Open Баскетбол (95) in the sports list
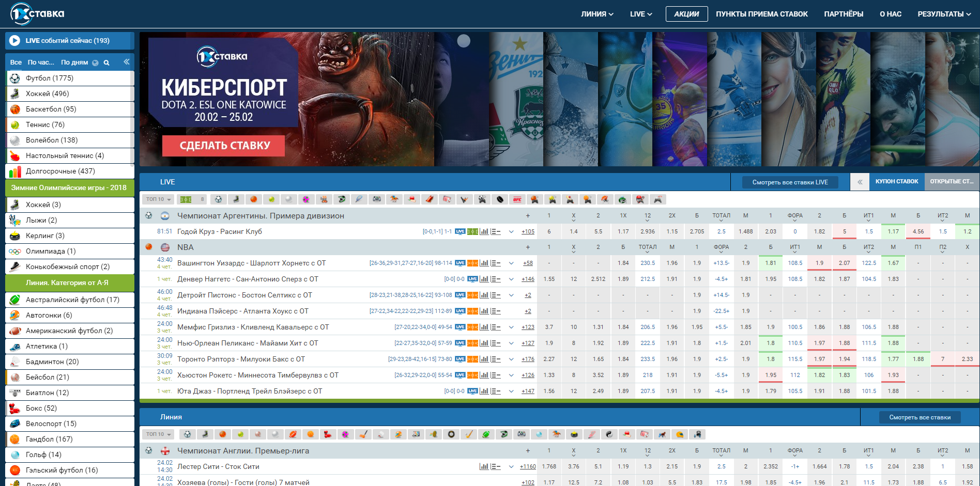Image resolution: width=980 pixels, height=486 pixels. [51, 109]
